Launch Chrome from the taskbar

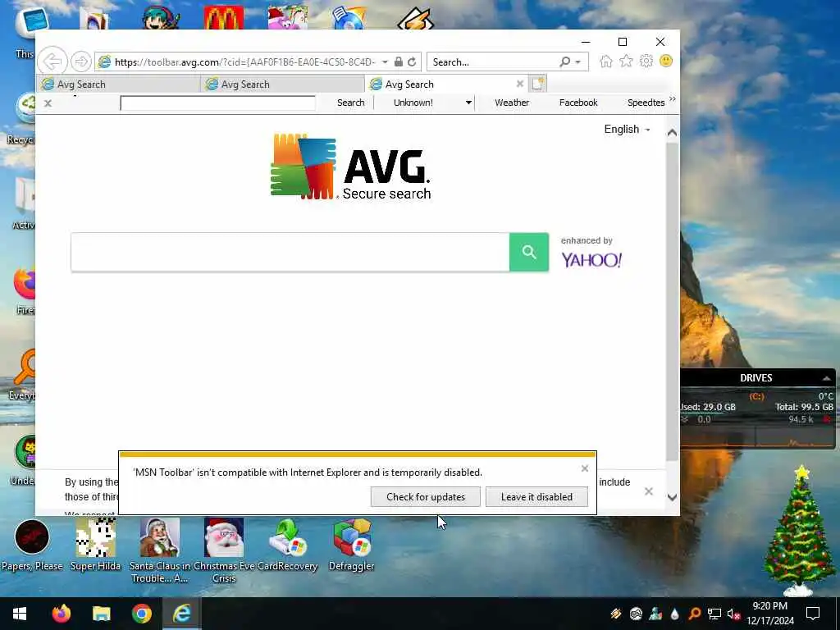coord(142,614)
